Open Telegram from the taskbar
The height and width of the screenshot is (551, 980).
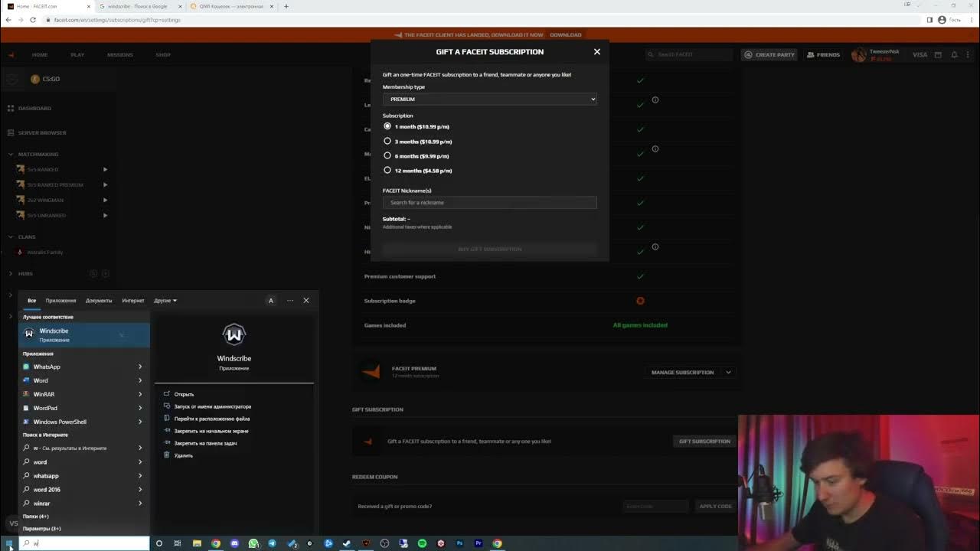click(272, 544)
